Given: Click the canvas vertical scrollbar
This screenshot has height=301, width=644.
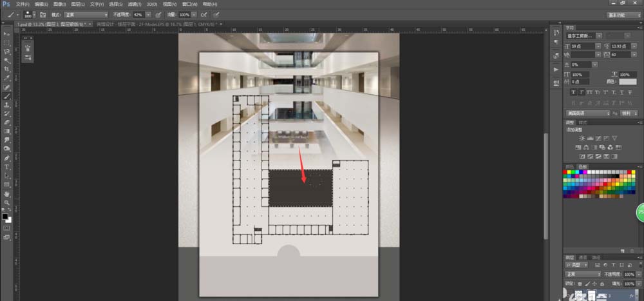Looking at the screenshot, I should click(x=546, y=186).
